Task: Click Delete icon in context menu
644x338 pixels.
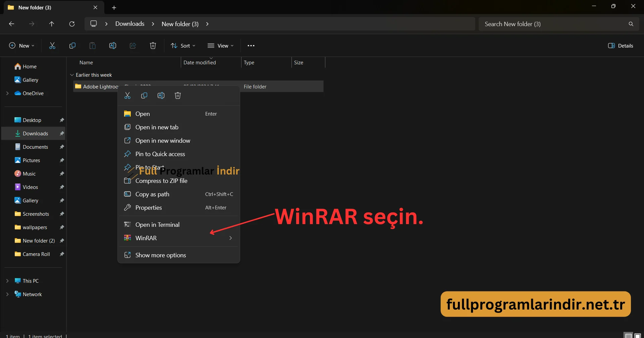Action: pos(178,95)
